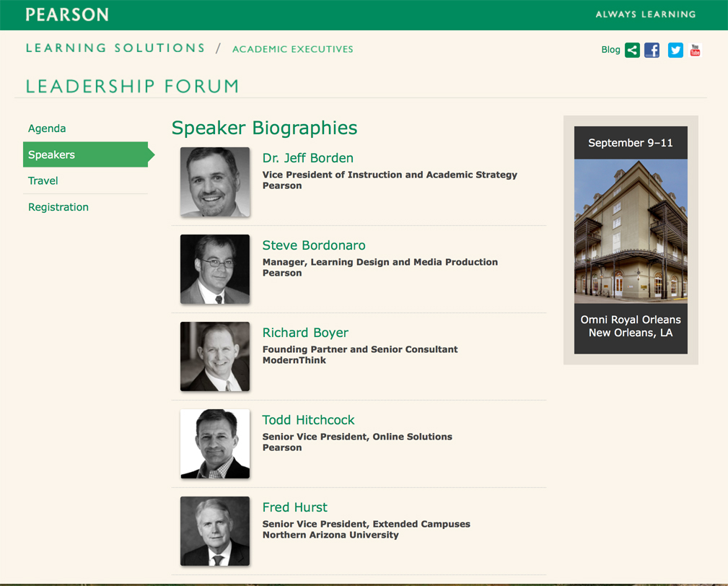
Task: Open the Facebook icon link
Action: click(652, 50)
